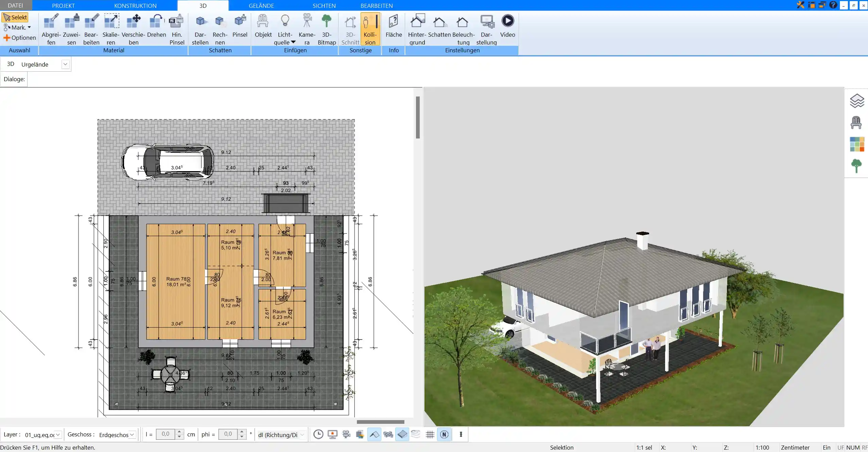Open the layers panel in right sidebar
This screenshot has height=452, width=868.
coord(857,101)
